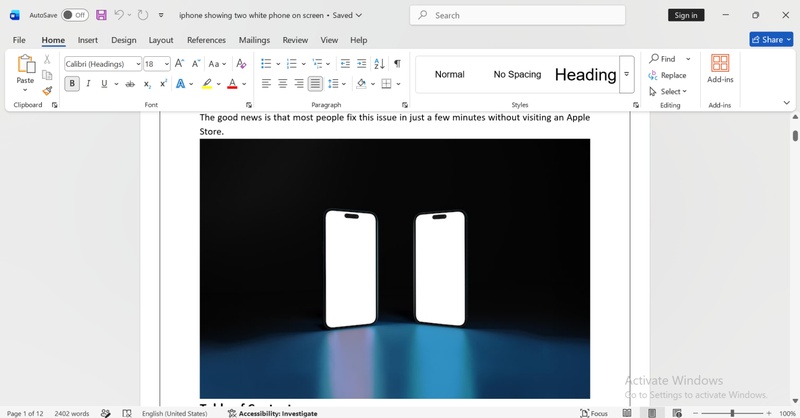Toggle Italic formatting

[88, 84]
